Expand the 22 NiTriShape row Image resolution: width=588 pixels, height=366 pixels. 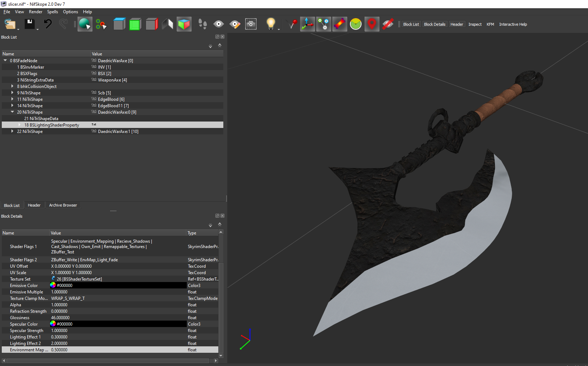(13, 131)
